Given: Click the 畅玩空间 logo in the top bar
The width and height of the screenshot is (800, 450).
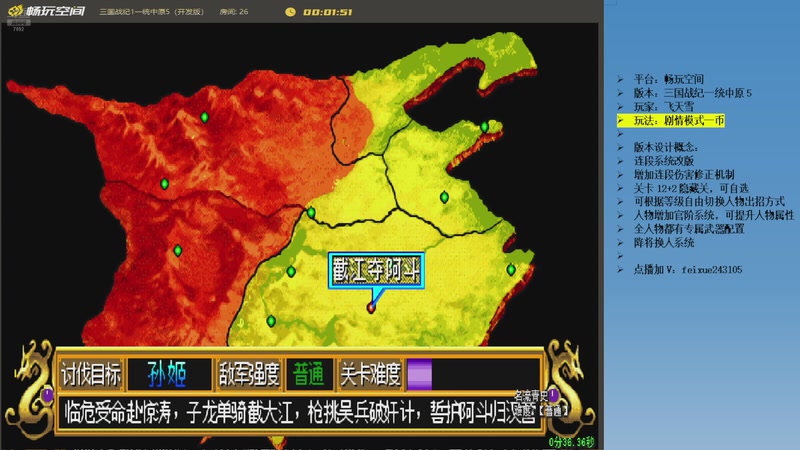Looking at the screenshot, I should point(47,11).
